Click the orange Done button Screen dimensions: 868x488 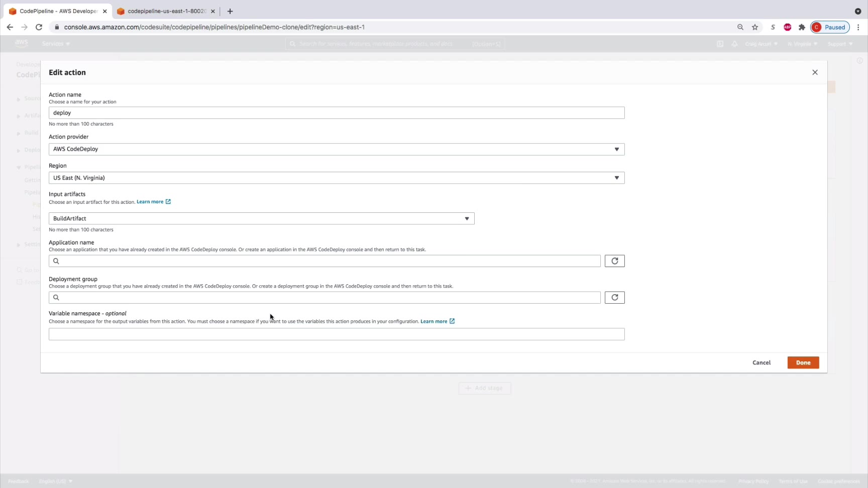coord(803,362)
